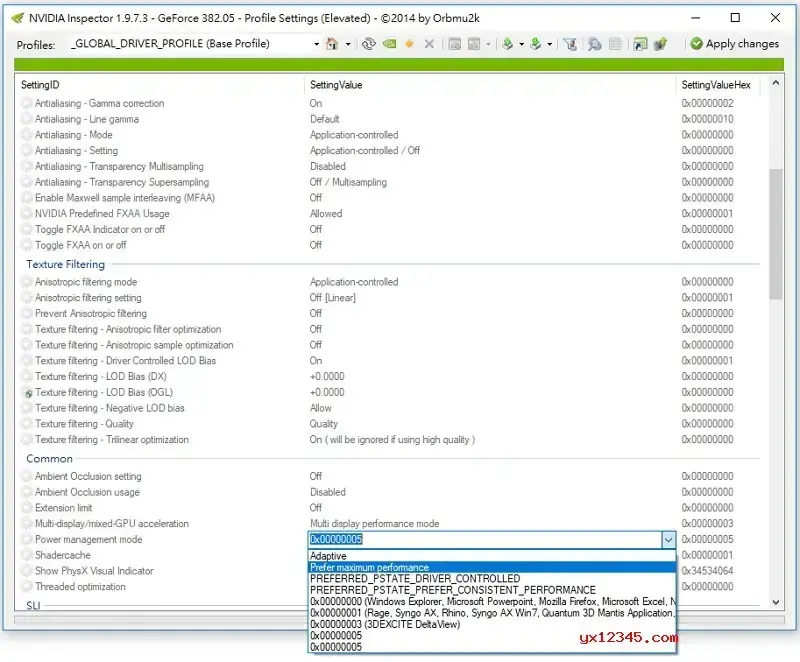Select Enable Maxwell sample interleaving (MFAA) row
Viewport: 800px width, 662px height.
[x=390, y=198]
